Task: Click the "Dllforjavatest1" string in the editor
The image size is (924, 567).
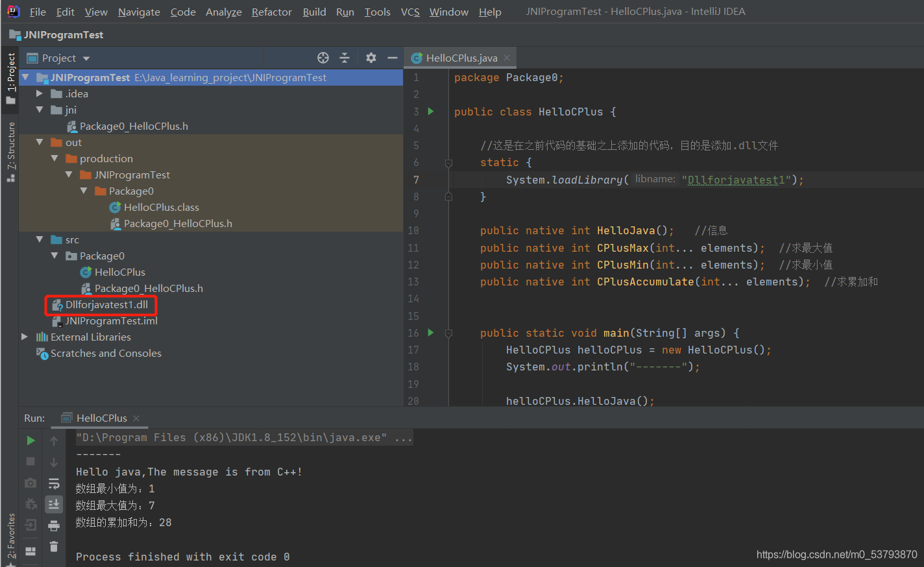Action: click(736, 180)
